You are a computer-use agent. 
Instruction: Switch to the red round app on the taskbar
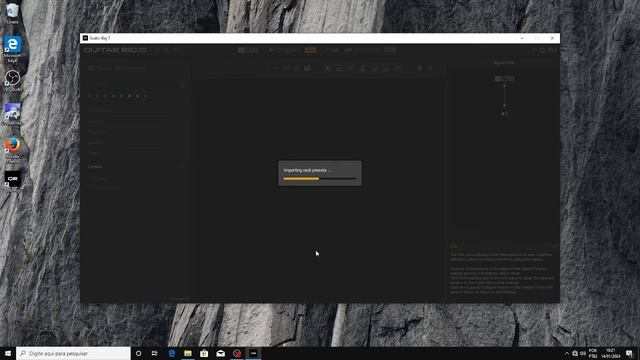coord(237,353)
